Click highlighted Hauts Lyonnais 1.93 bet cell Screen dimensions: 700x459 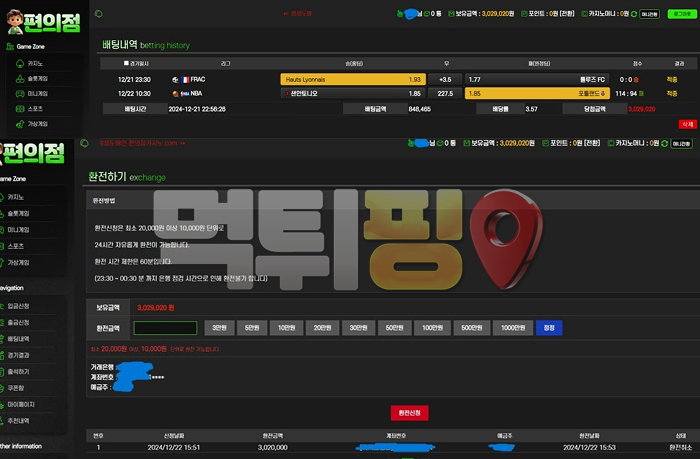click(x=353, y=79)
